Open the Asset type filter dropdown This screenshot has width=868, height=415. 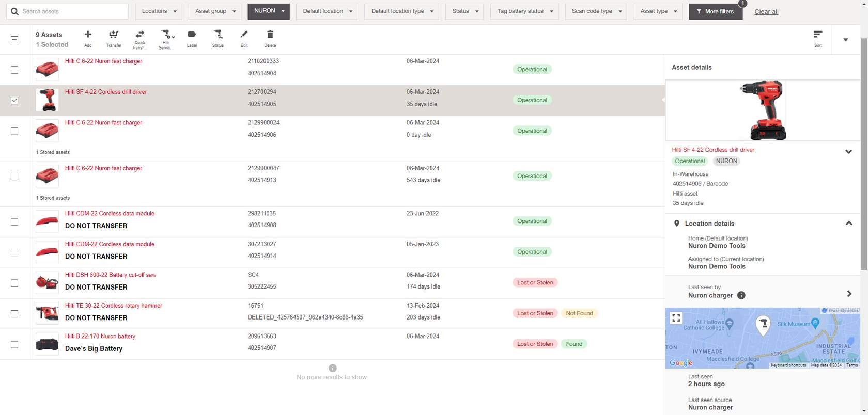[x=658, y=11]
